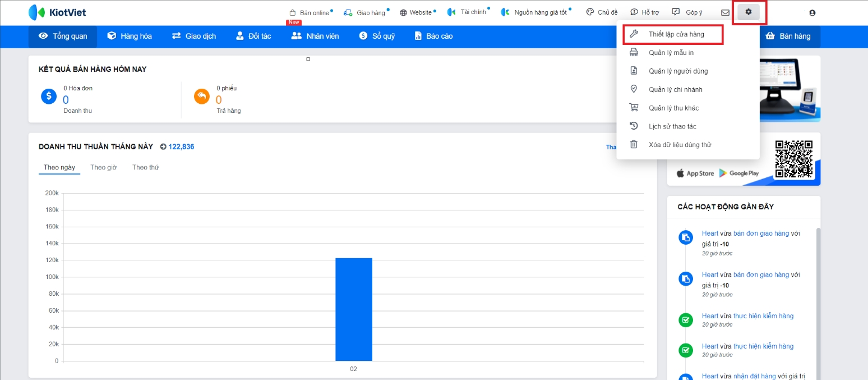Click the App Store badge
This screenshot has width=868, height=380.
coord(695,173)
